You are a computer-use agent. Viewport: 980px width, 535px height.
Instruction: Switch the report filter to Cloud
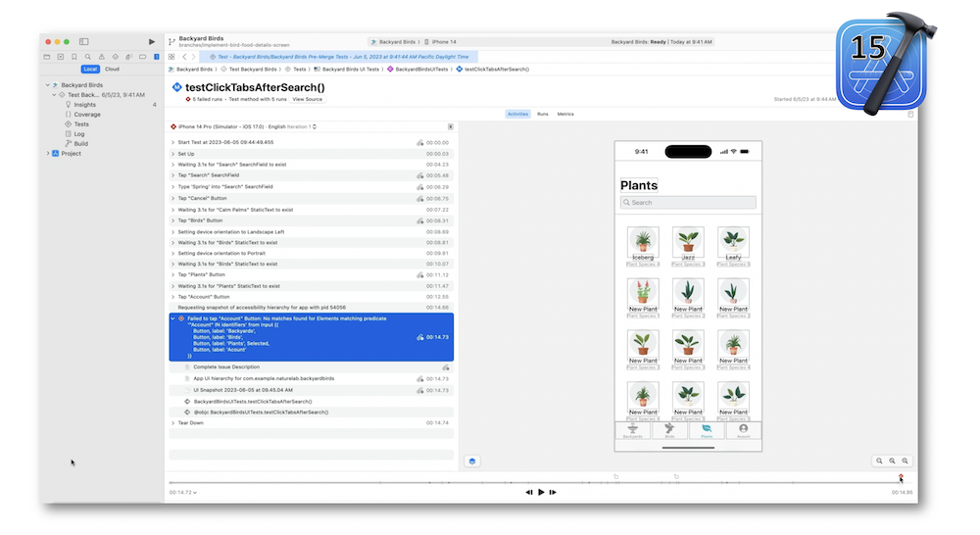[x=113, y=70]
